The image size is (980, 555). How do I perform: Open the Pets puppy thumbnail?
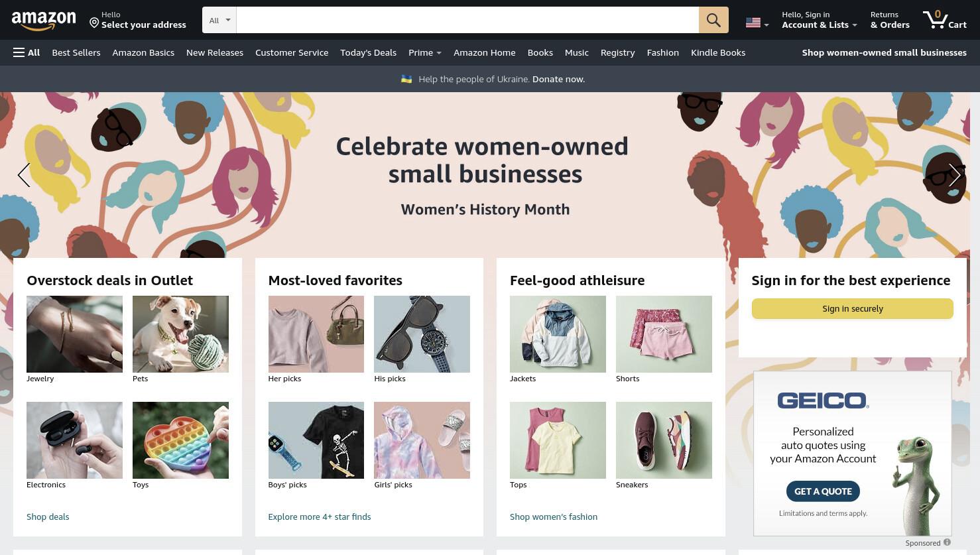pyautogui.click(x=180, y=334)
